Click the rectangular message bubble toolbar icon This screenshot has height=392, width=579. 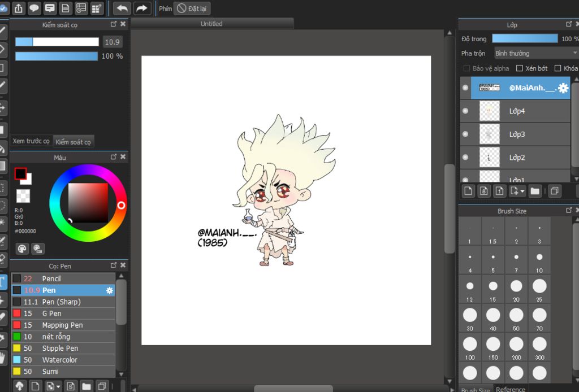50,8
